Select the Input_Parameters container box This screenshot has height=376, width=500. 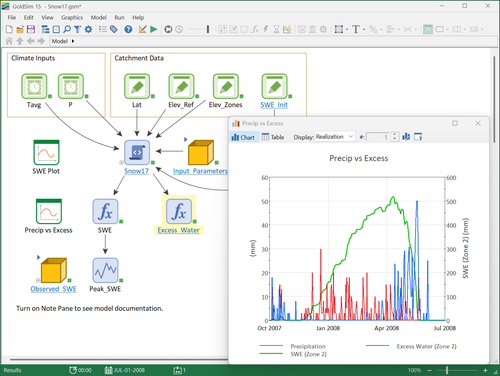(x=200, y=152)
